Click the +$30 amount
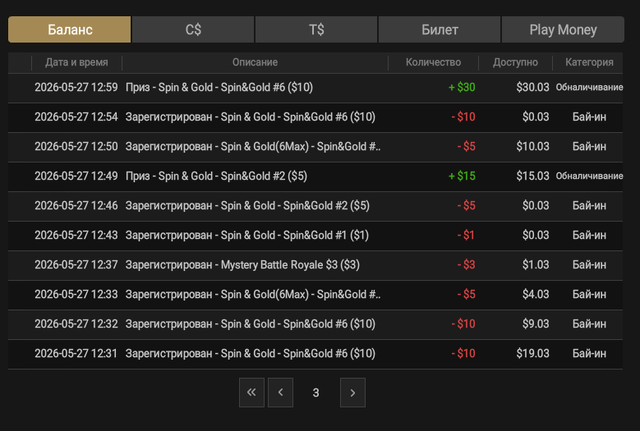This screenshot has height=431, width=640. pyautogui.click(x=462, y=87)
